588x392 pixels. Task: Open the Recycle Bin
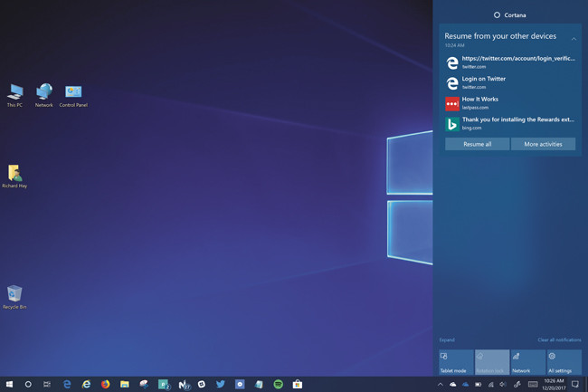[x=14, y=297]
